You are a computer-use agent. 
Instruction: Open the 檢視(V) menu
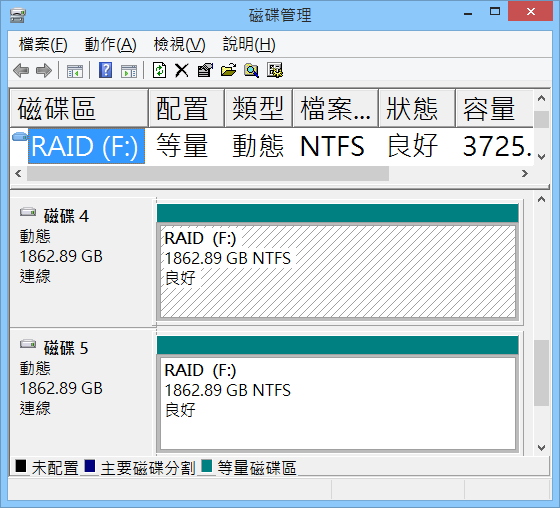179,45
